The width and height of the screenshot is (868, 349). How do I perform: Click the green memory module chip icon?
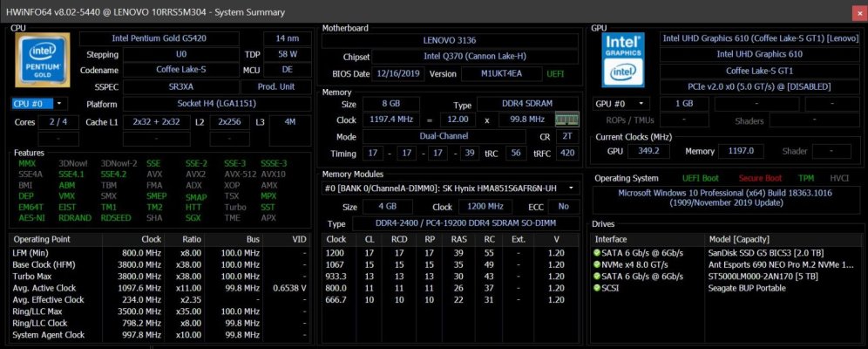[x=566, y=120]
